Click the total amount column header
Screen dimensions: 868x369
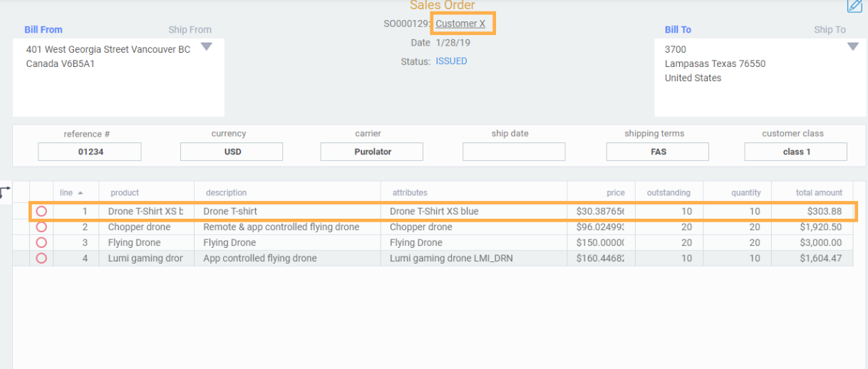tap(819, 193)
